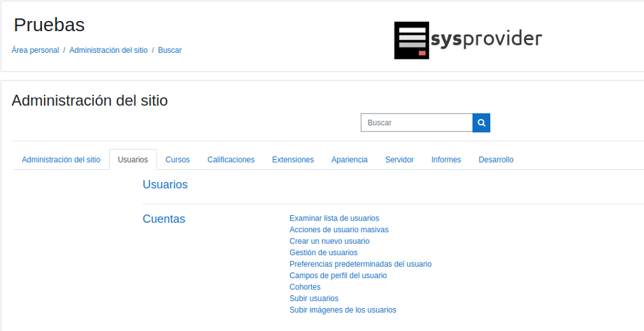The width and height of the screenshot is (644, 331).
Task: Open the Administración del sitio tab
Action: tap(61, 160)
